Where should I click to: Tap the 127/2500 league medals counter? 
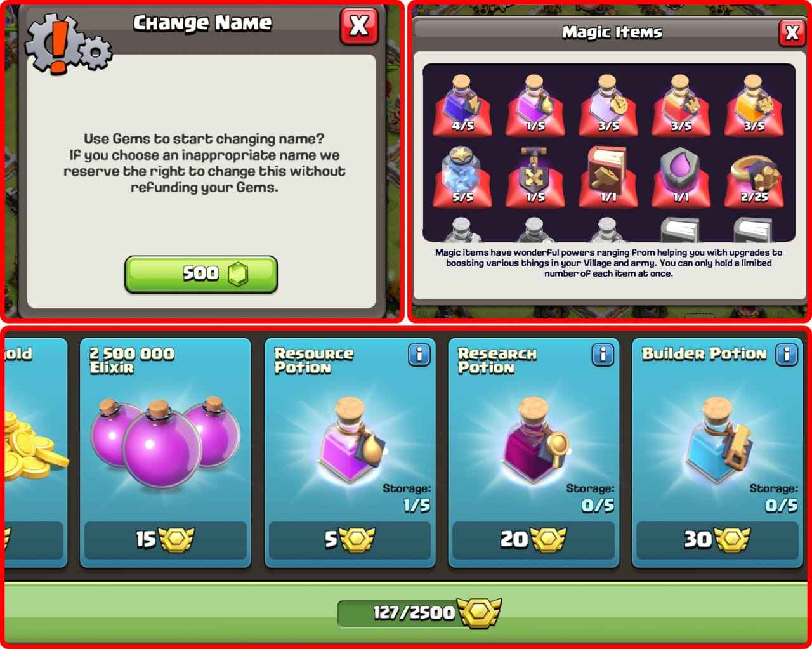pos(419,613)
